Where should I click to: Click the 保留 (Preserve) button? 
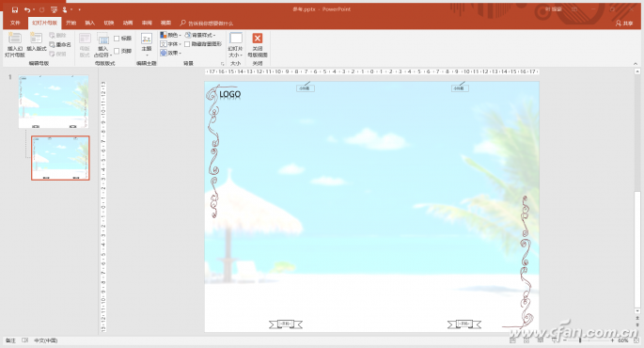[57, 54]
